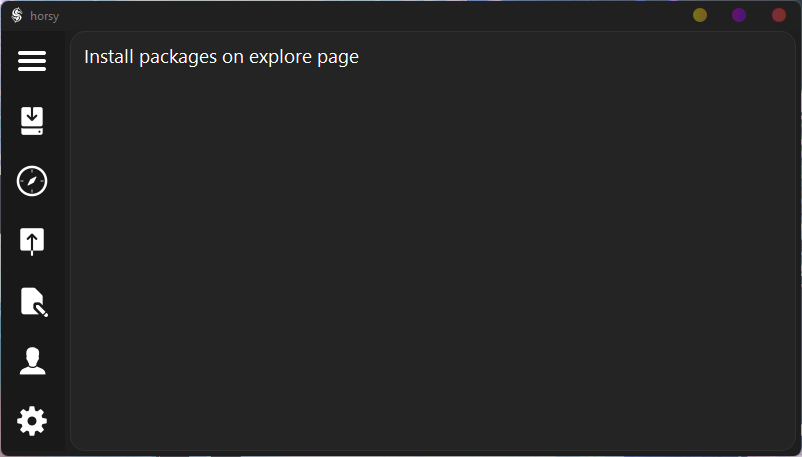Viewport: 802px width, 457px height.
Task: Click the word "packages" in the message
Action: (x=178, y=57)
